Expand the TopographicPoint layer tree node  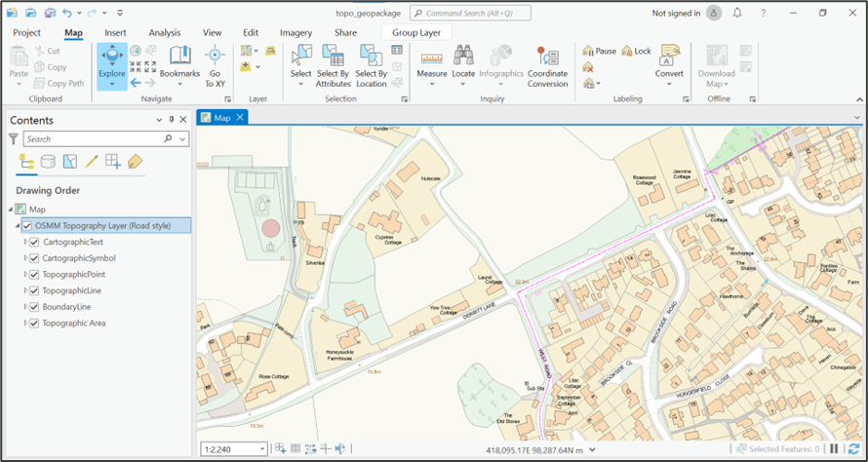pos(25,275)
